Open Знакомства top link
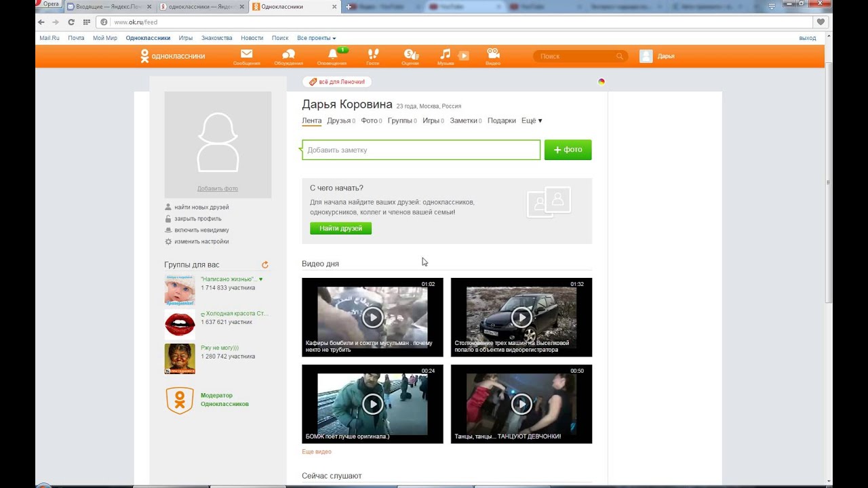Viewport: 868px width, 488px height. point(216,38)
